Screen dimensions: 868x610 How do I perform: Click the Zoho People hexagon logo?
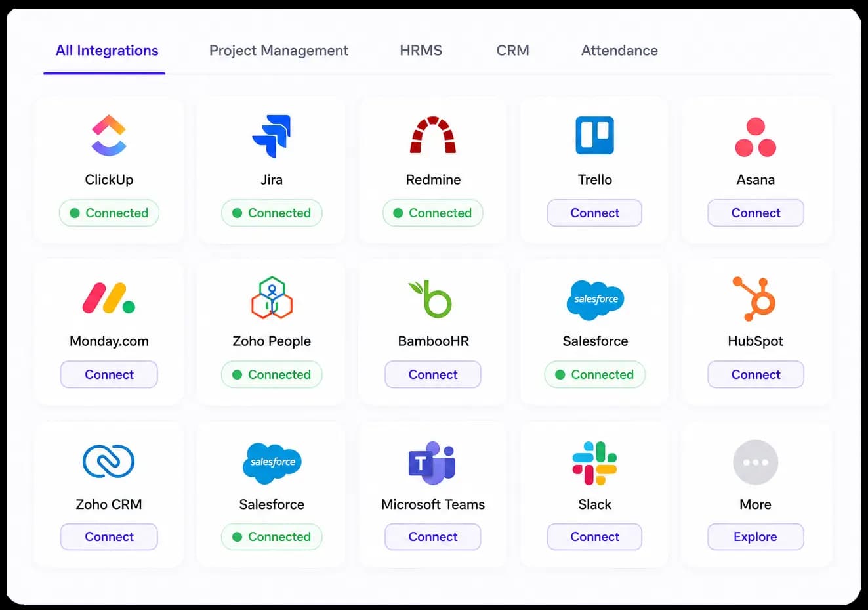coord(272,297)
